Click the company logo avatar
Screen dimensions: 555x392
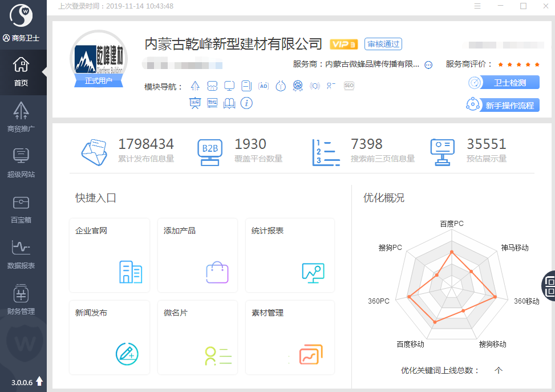coord(99,59)
